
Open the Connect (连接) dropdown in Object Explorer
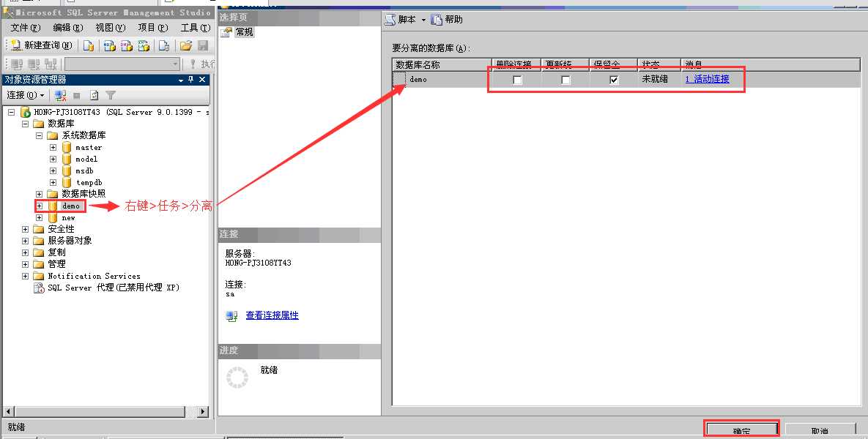pos(26,96)
